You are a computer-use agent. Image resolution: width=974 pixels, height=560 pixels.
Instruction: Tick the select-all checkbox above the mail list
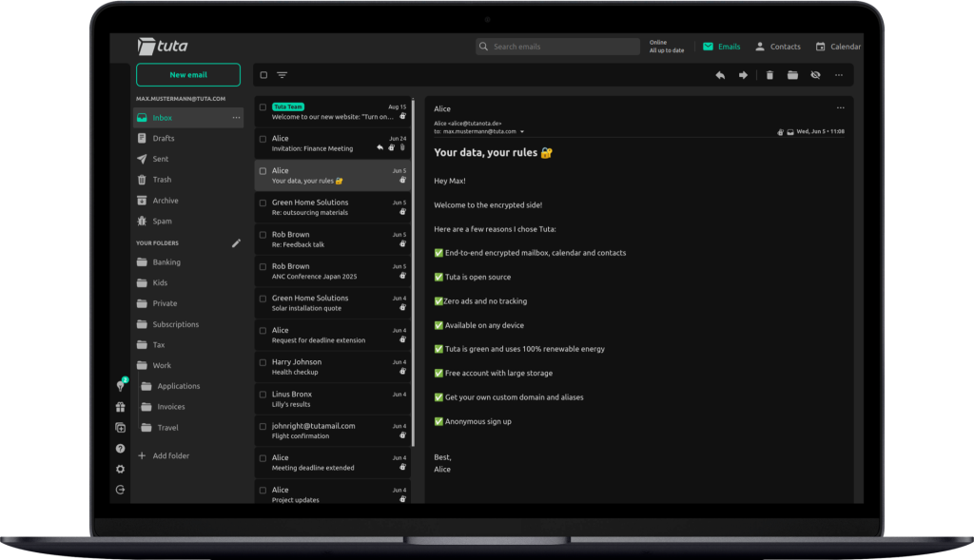[x=263, y=75]
